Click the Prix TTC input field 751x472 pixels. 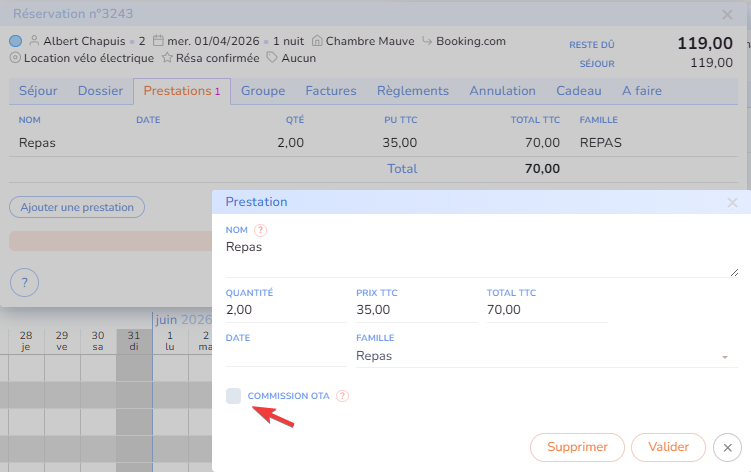point(416,310)
